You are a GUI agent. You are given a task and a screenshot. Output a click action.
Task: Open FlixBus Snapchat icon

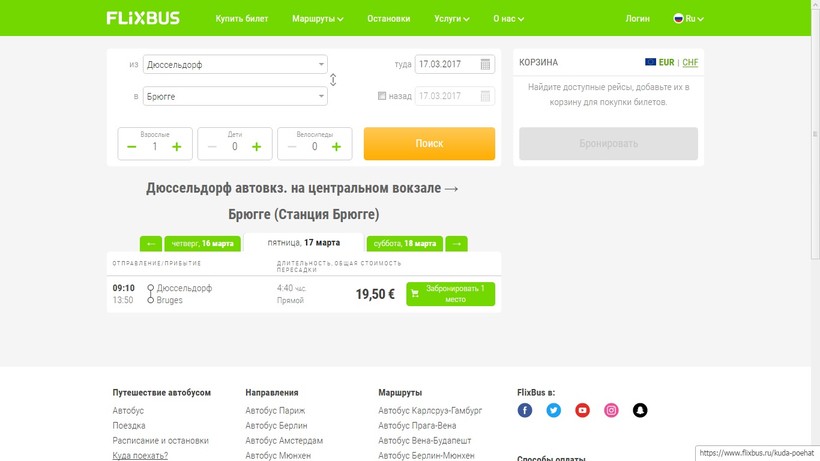(x=641, y=410)
